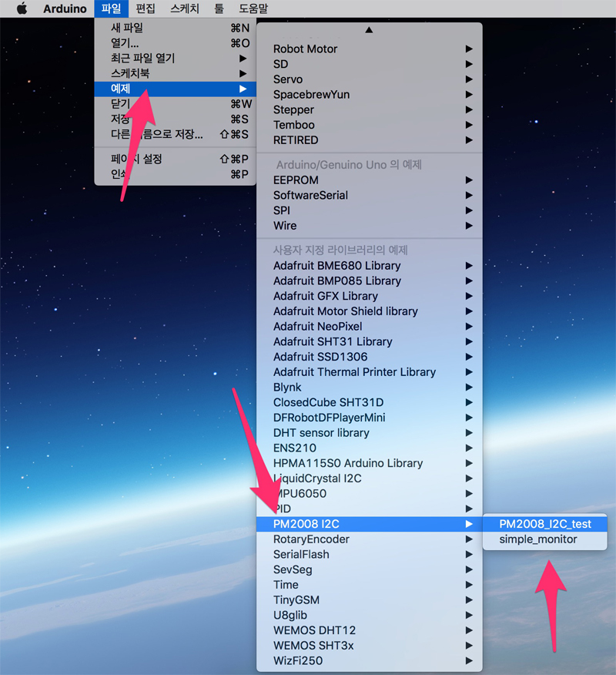Viewport: 616px width, 675px height.
Task: Choose 다른 이름으로 저장... entry
Action: (x=175, y=134)
